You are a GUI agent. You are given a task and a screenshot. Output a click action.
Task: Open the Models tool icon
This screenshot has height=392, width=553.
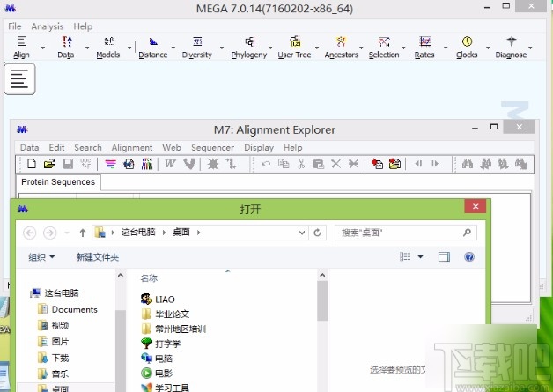108,47
